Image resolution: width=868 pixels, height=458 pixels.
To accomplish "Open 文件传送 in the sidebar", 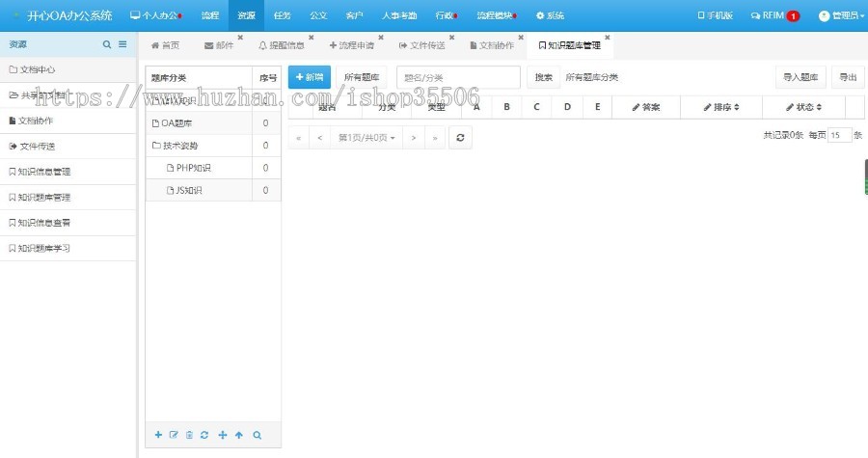I will coord(68,146).
